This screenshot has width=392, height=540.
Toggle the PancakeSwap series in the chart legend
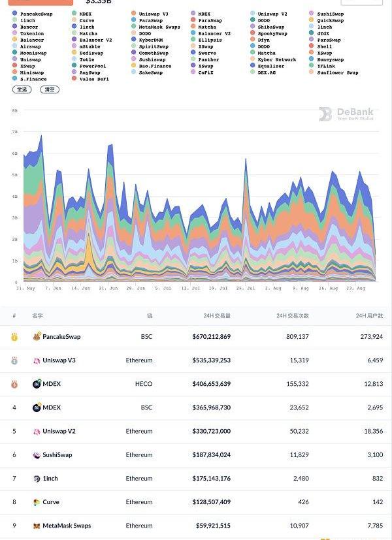(x=36, y=14)
